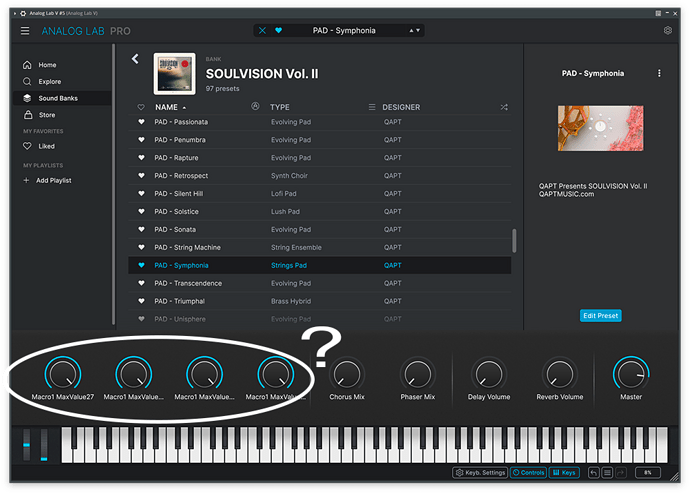
Task: Open the hamburger main menu
Action: point(25,31)
